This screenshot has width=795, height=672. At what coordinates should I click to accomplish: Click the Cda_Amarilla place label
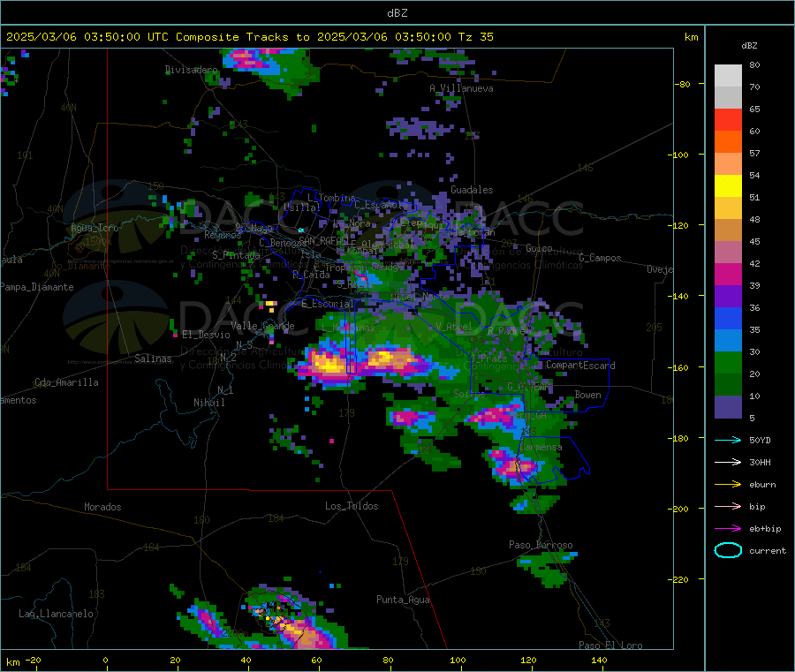(x=66, y=382)
